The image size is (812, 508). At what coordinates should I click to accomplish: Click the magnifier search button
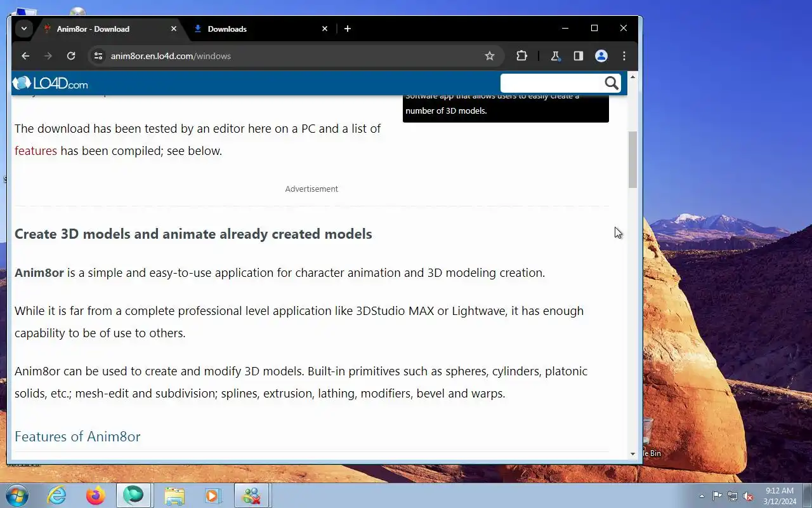pos(612,83)
